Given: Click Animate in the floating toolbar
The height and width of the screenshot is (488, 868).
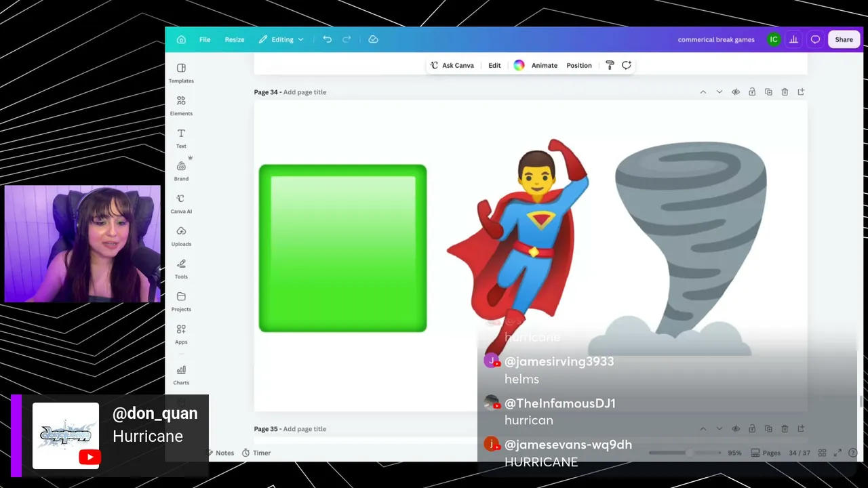Looking at the screenshot, I should click(x=545, y=65).
